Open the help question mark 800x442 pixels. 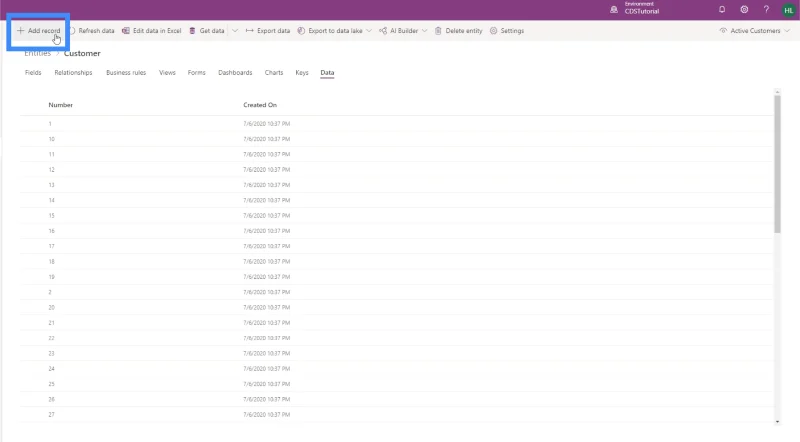pos(766,9)
